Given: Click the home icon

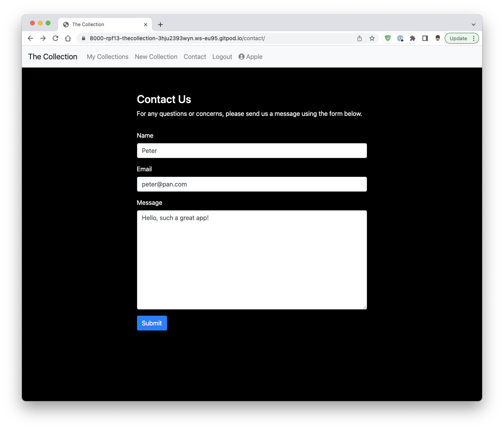Looking at the screenshot, I should (68, 38).
